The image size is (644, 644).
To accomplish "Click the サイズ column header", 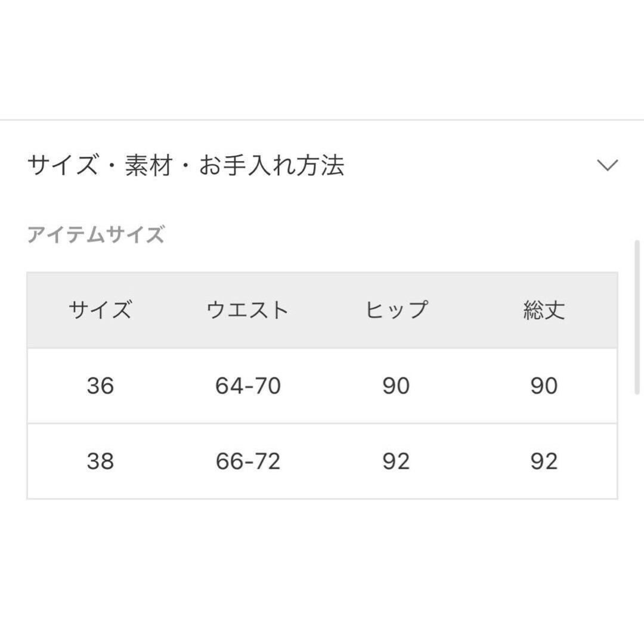I will click(x=100, y=309).
